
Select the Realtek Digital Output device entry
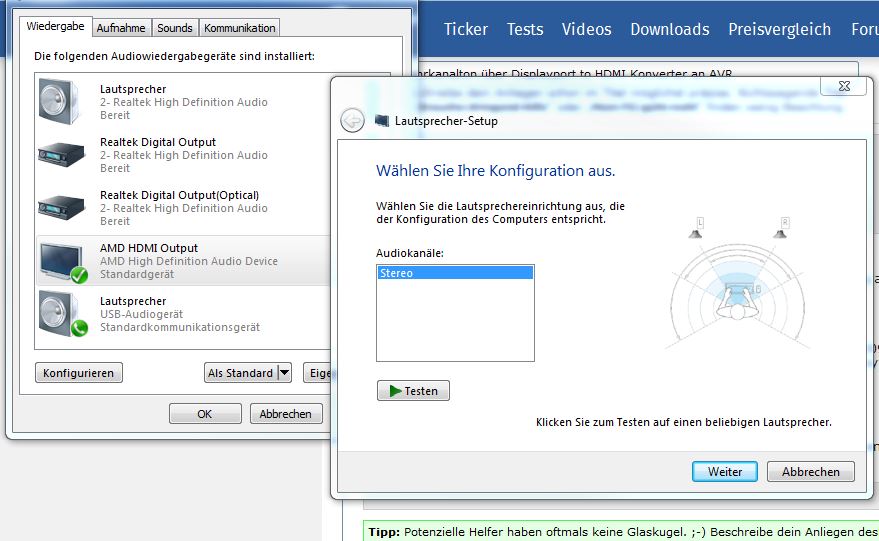183,155
